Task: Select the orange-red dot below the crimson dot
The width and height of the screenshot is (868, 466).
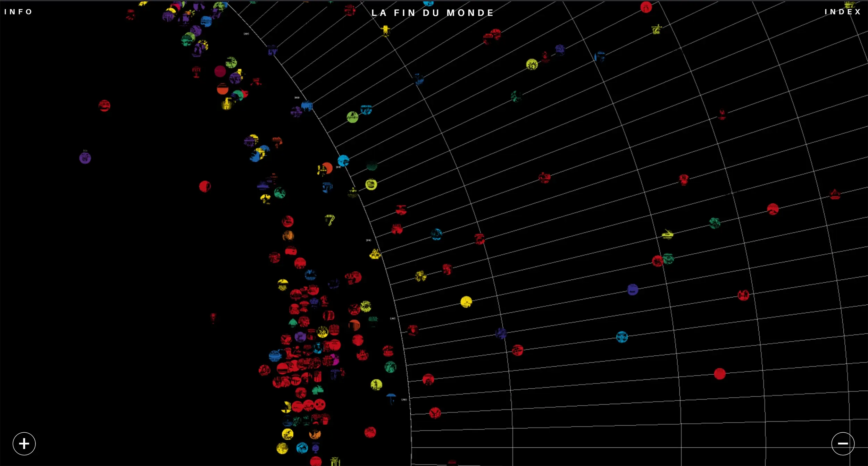Action: 223,89
